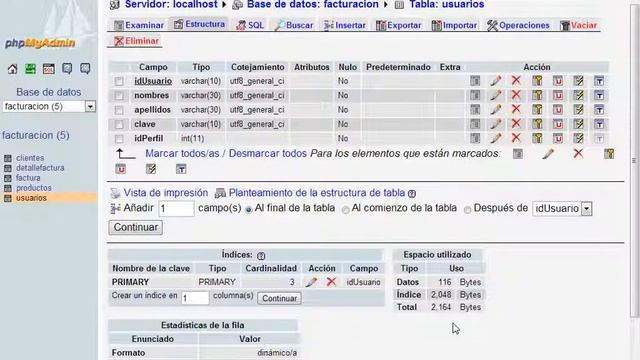Drop the PRIMARY index red X

point(331,282)
